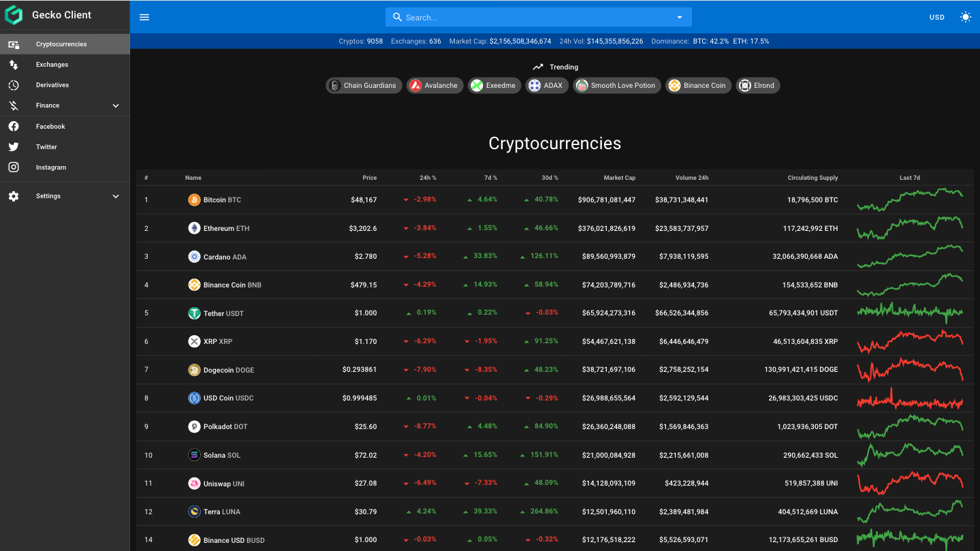
Task: Click Tether circulating supply 65,793,434,901 USDT
Action: [x=804, y=313]
